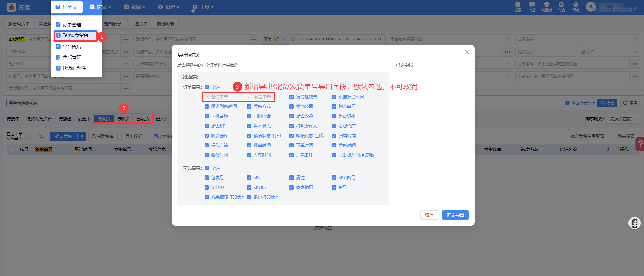644x276 pixels.
Task: Select Temu发货台 from the 订单 menu
Action: (x=75, y=35)
